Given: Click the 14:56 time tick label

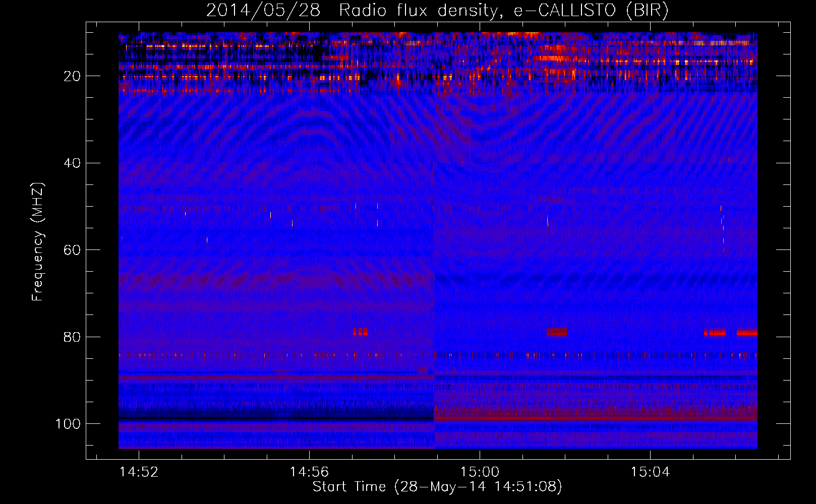Looking at the screenshot, I should [309, 472].
